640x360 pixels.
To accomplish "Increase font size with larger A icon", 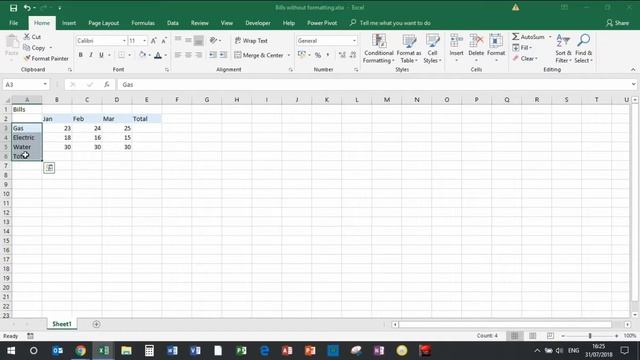I will click(x=153, y=40).
